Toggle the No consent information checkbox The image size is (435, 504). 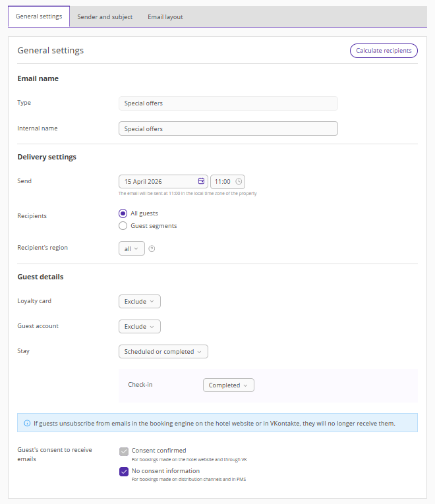tap(124, 471)
